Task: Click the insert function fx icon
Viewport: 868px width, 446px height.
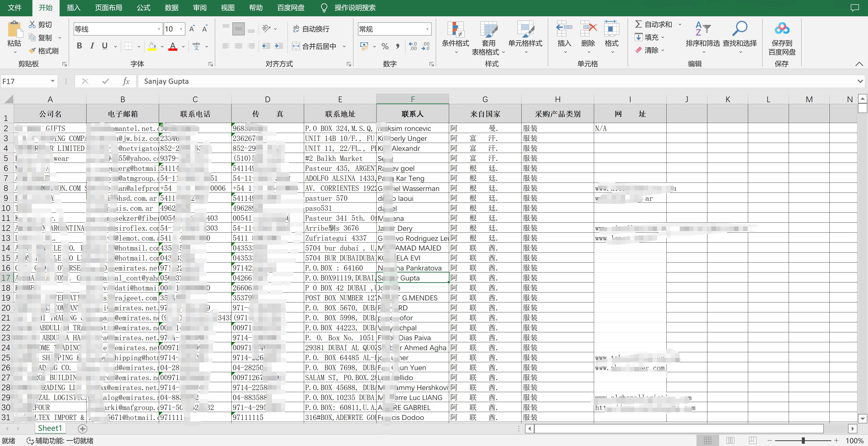Action: pos(126,81)
